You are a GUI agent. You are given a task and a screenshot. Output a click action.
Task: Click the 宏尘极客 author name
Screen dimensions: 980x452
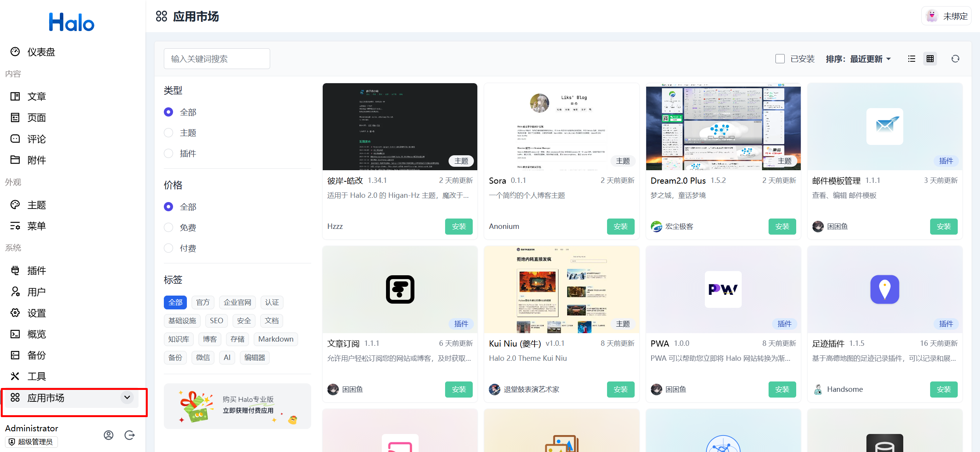[x=679, y=227]
